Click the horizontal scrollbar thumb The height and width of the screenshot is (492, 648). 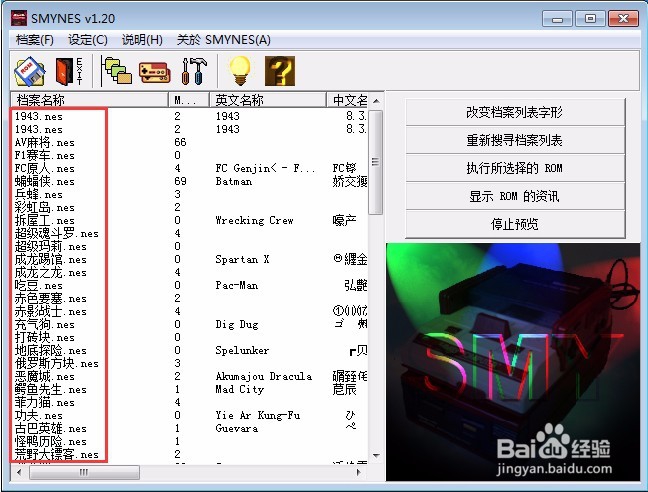pos(84,472)
